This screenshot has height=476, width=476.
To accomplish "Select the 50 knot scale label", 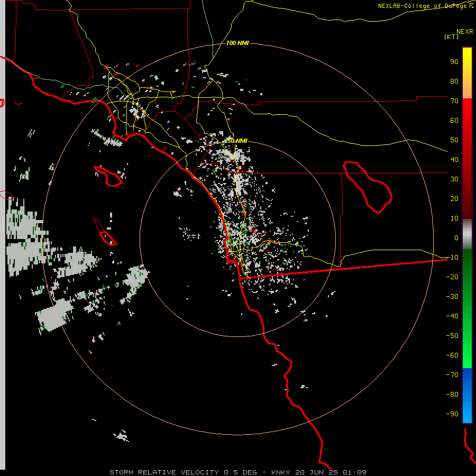I will tap(454, 140).
